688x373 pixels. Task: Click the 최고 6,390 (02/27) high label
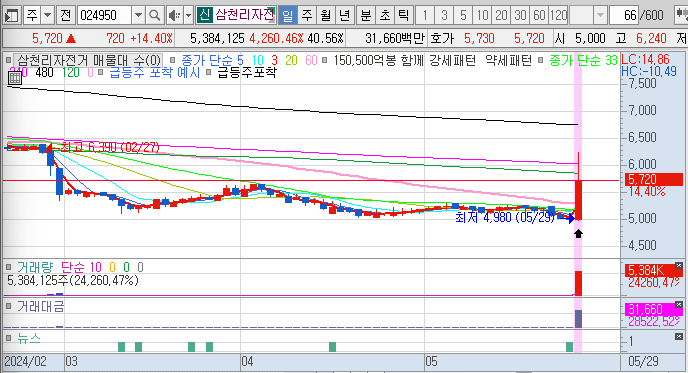point(110,147)
